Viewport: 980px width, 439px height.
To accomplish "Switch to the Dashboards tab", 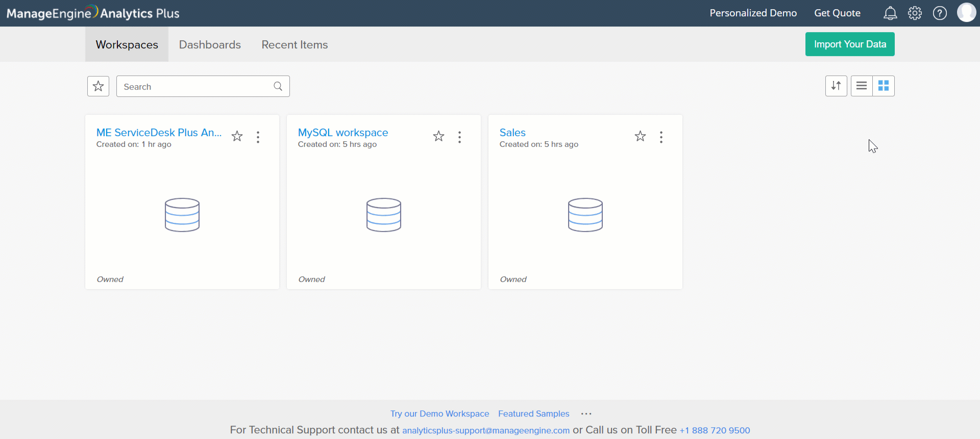I will tap(210, 45).
